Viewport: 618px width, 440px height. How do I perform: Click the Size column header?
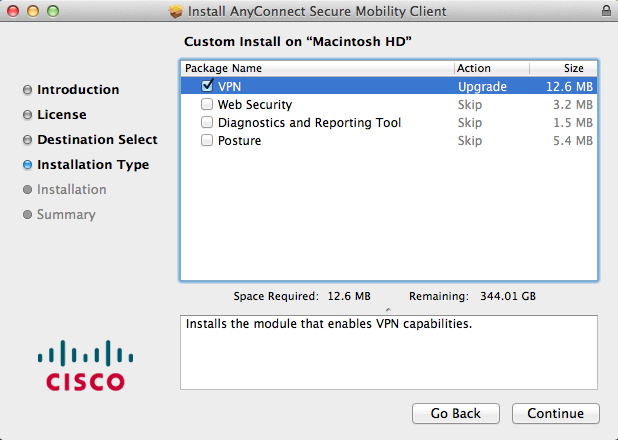(564, 68)
